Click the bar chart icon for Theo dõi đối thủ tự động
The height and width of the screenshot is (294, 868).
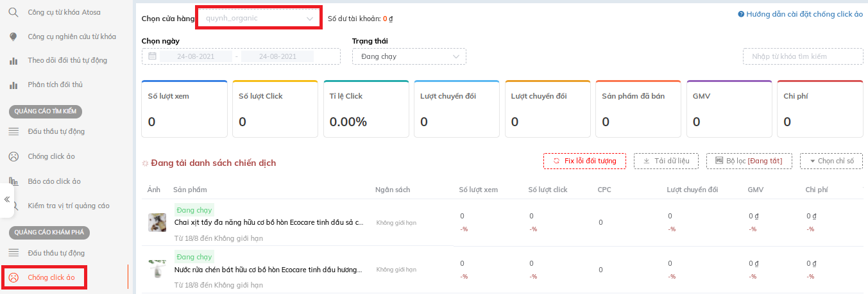13,61
